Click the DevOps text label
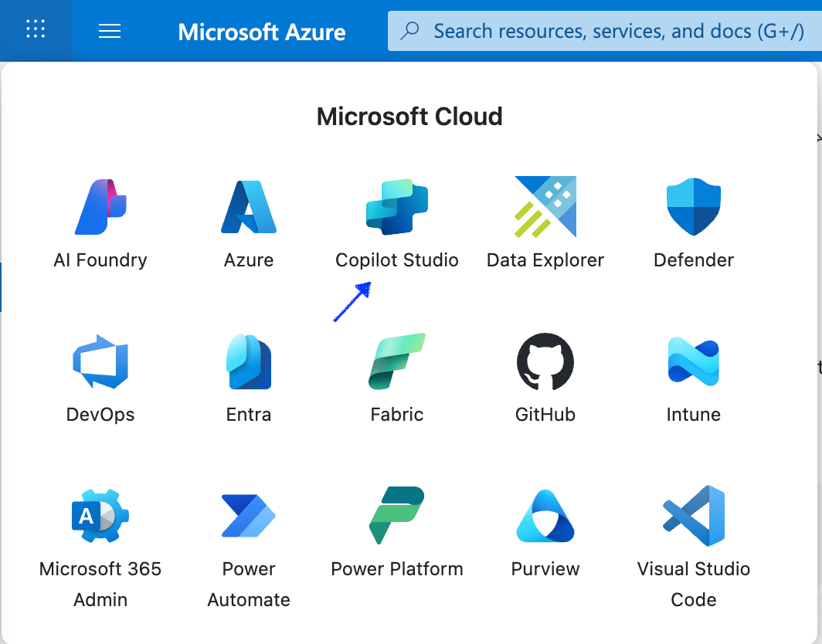Screen dimensions: 822x644 tap(100, 415)
